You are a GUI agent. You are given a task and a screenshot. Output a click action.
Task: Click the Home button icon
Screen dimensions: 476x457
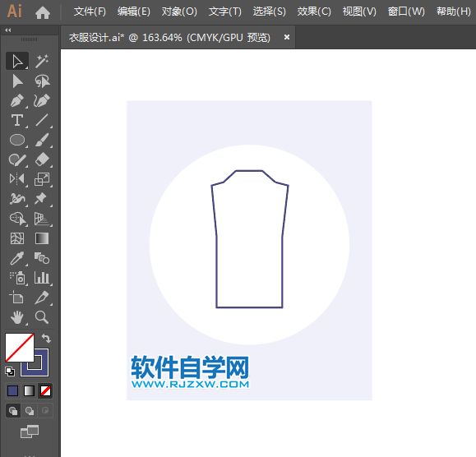click(x=43, y=13)
